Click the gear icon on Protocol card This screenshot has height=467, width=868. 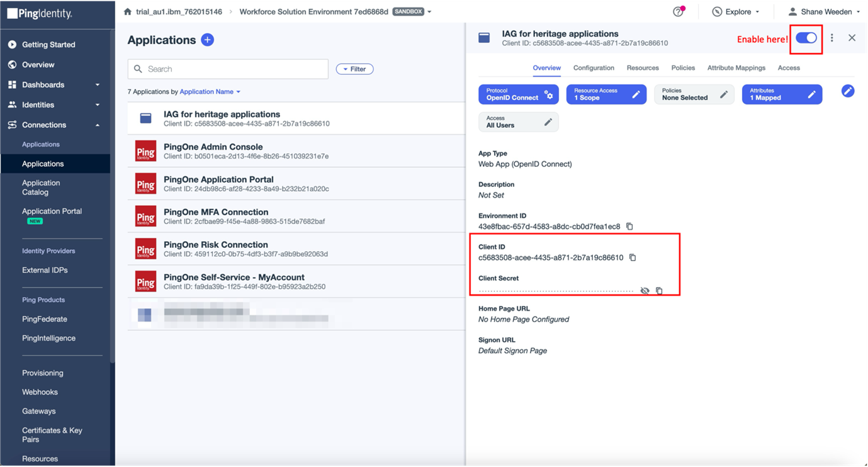[549, 94]
